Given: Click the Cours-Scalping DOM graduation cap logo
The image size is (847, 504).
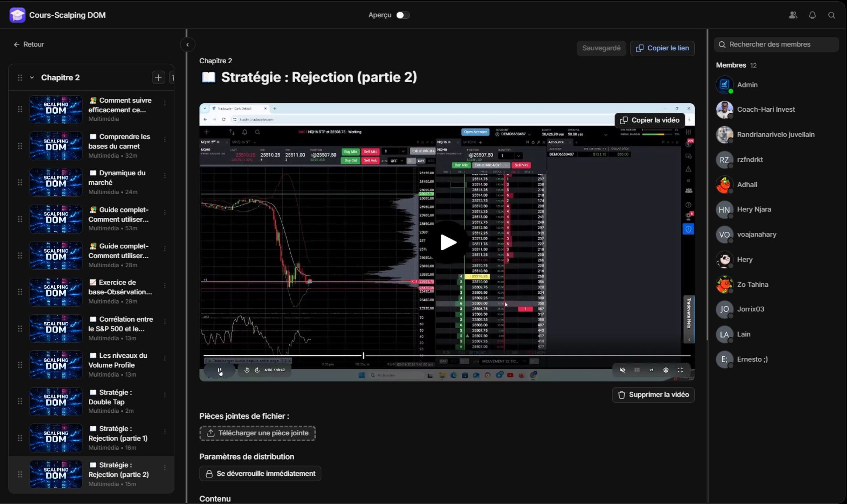Looking at the screenshot, I should tap(17, 15).
